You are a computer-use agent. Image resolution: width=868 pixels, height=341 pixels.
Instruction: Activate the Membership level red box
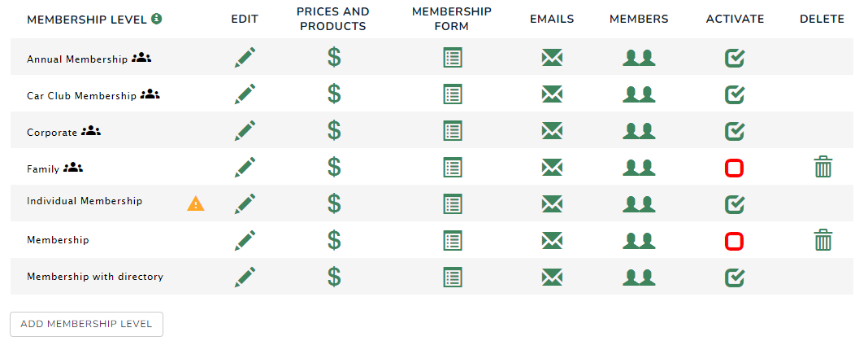tap(734, 241)
